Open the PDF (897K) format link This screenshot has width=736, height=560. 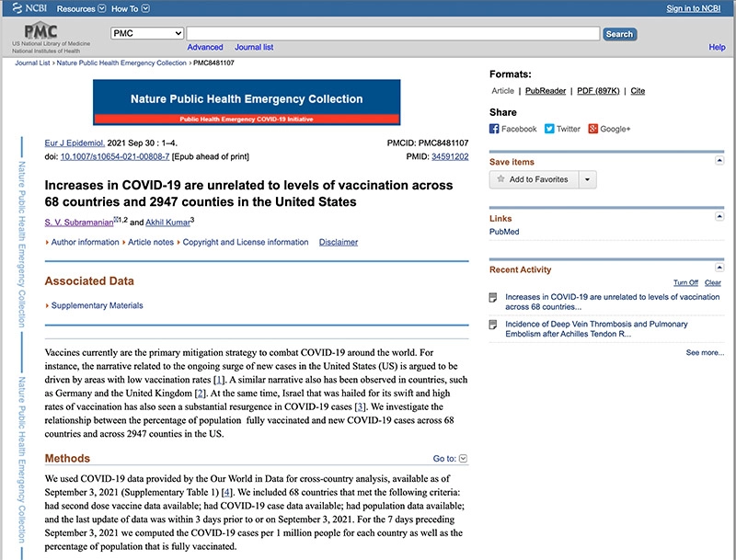[598, 90]
